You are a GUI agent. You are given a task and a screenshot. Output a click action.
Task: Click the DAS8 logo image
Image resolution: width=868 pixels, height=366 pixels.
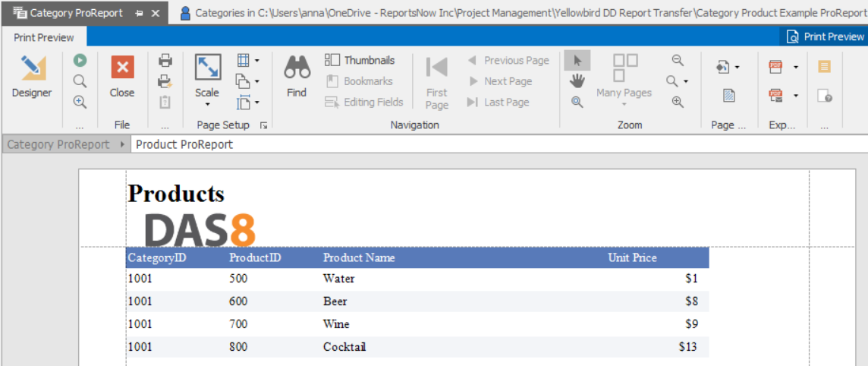coord(200,229)
